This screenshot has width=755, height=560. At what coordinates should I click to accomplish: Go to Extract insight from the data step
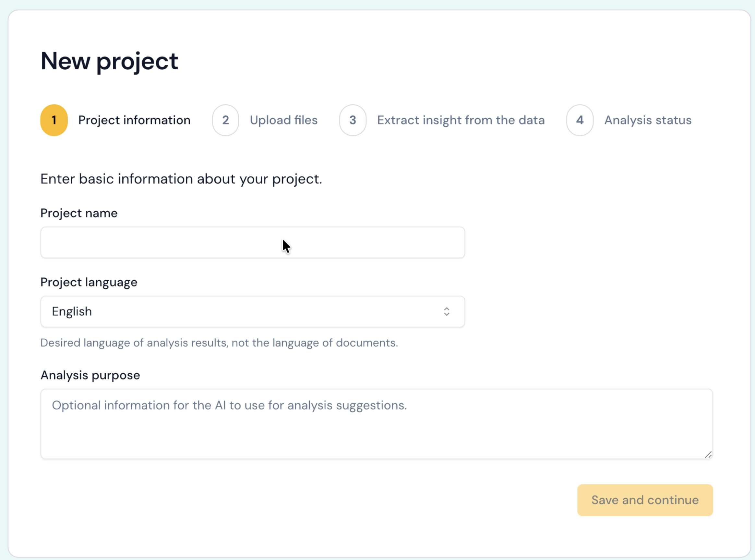pyautogui.click(x=461, y=120)
